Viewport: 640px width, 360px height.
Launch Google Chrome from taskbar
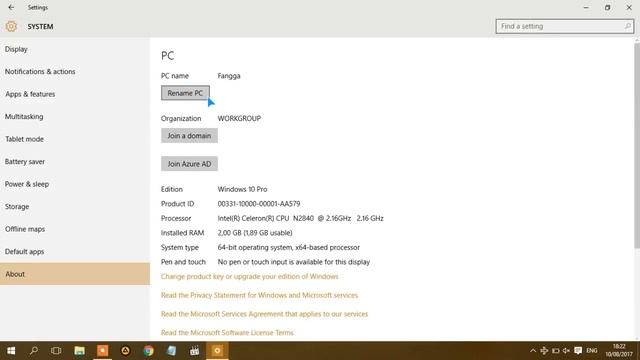[149, 351]
